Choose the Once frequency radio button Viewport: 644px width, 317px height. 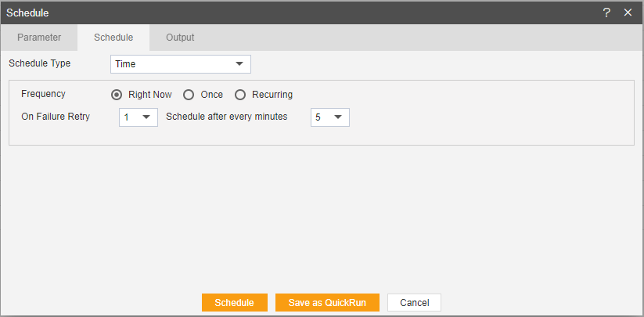[189, 95]
